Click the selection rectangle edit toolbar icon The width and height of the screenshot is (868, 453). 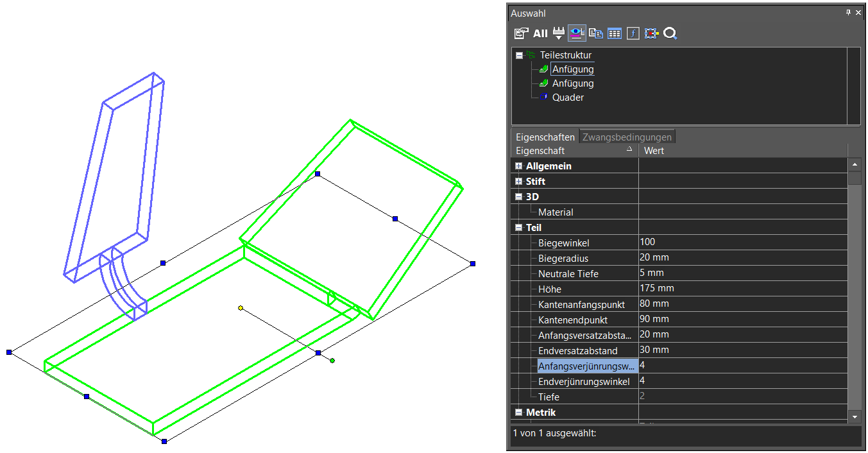tap(652, 33)
